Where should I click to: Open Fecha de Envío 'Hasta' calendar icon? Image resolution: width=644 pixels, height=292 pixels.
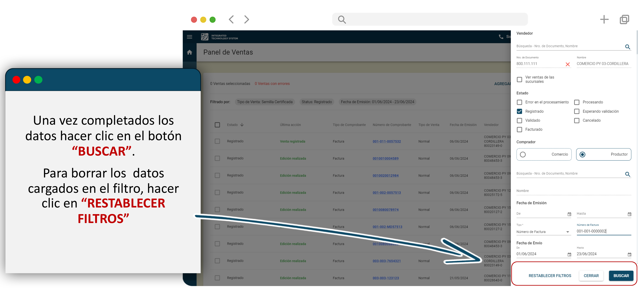click(x=629, y=255)
